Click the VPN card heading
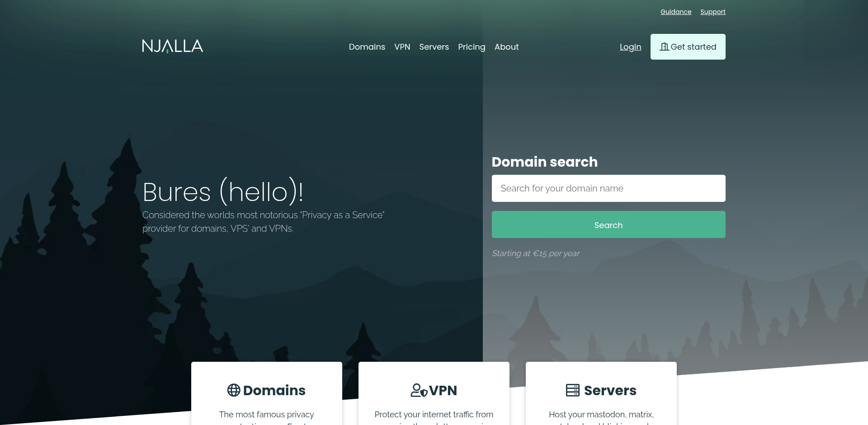868x425 pixels. point(443,390)
